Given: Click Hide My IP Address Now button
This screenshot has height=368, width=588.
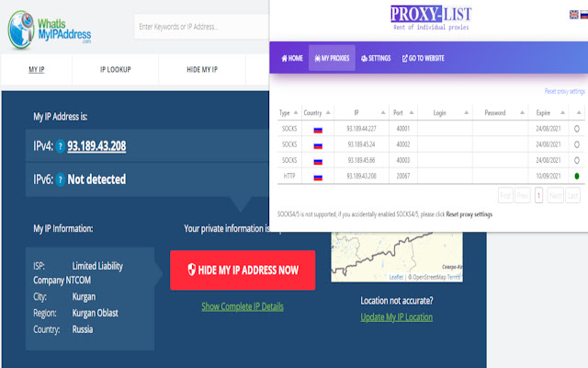Looking at the screenshot, I should tap(243, 270).
